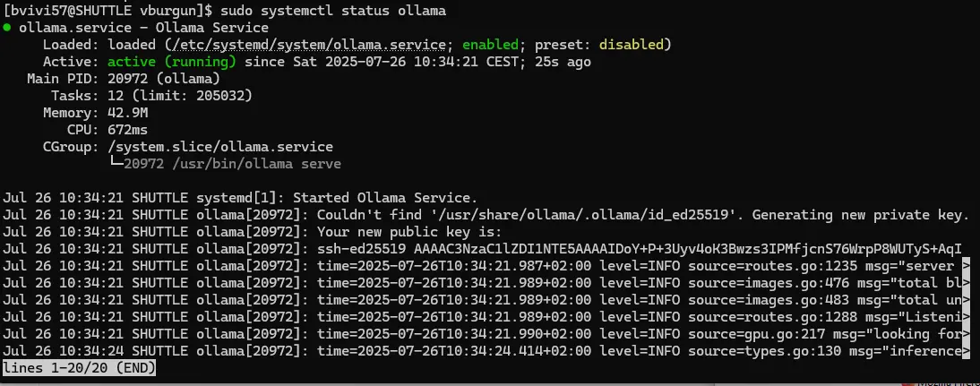The image size is (980, 386).
Task: Click the yellow 'disabled' preset text
Action: coord(632,45)
